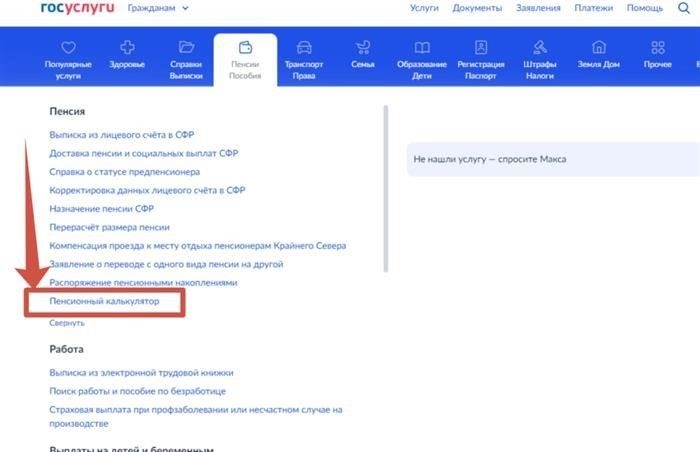Open the Транспорт Права car icon
Viewport: 700px width, 452px height.
click(304, 47)
